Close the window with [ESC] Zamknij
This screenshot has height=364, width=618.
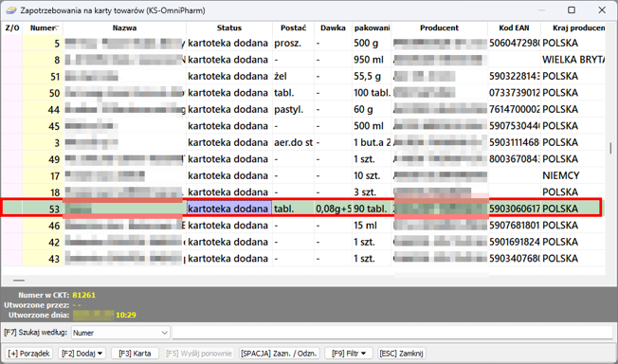click(401, 354)
